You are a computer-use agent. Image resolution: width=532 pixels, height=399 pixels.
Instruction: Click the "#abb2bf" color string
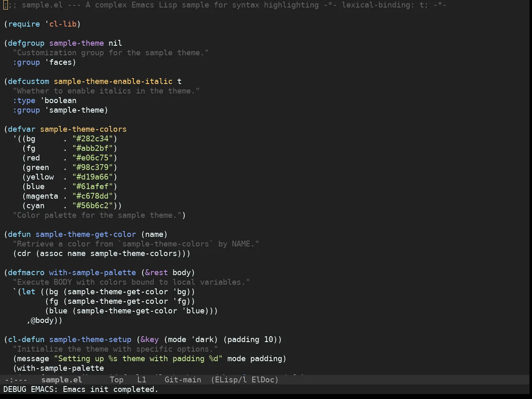(93, 148)
